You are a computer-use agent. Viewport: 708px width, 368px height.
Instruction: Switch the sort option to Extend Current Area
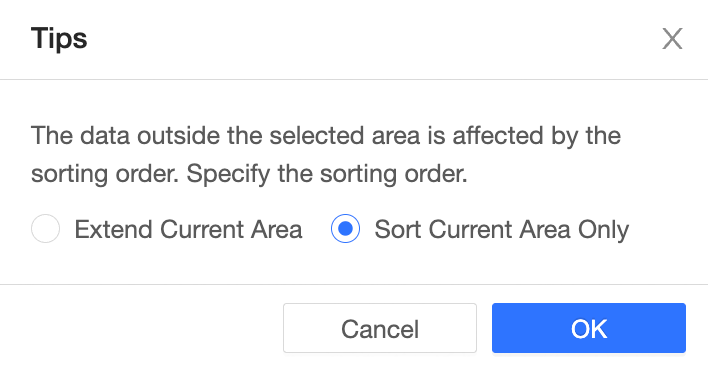46,228
